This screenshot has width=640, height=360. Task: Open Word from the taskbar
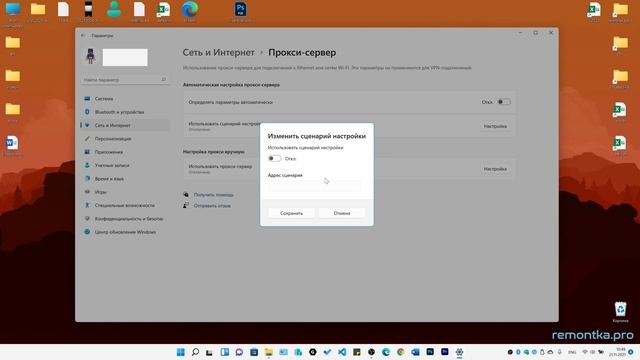tap(415, 352)
